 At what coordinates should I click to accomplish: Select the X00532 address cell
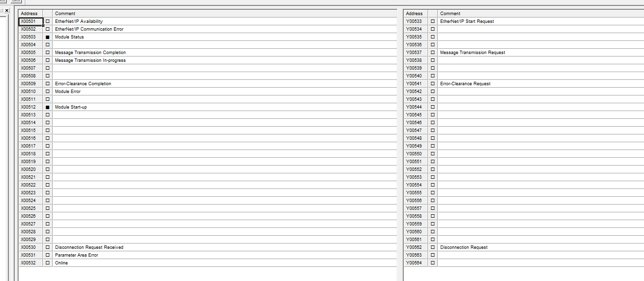[31, 263]
